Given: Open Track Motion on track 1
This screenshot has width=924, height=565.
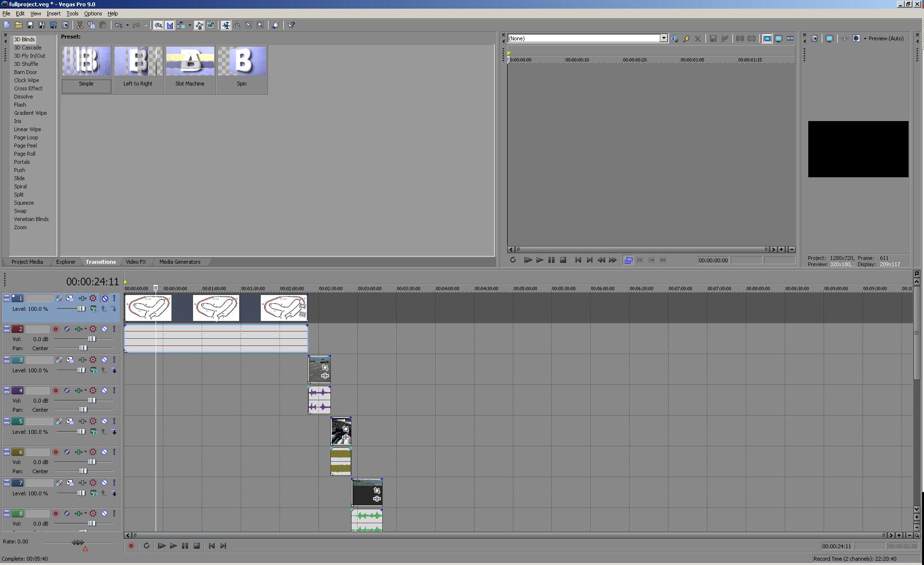Looking at the screenshot, I should pos(70,298).
